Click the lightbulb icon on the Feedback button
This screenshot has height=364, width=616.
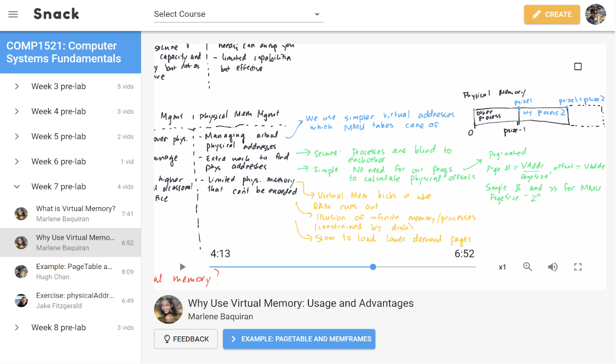click(x=166, y=338)
